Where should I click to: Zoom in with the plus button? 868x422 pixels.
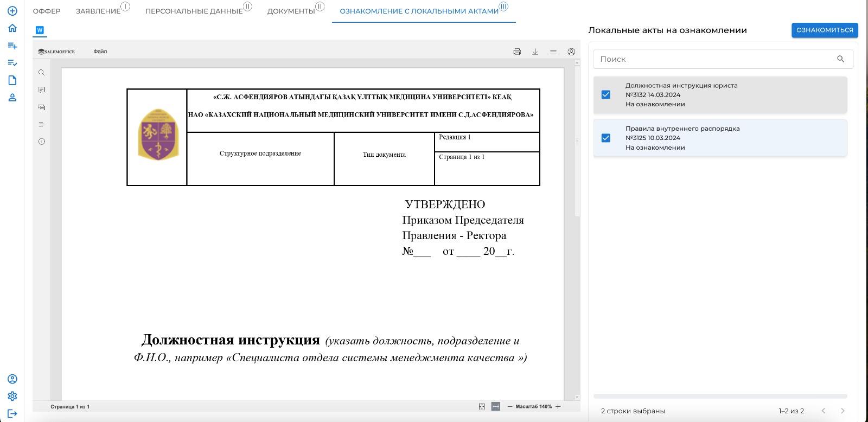[558, 406]
